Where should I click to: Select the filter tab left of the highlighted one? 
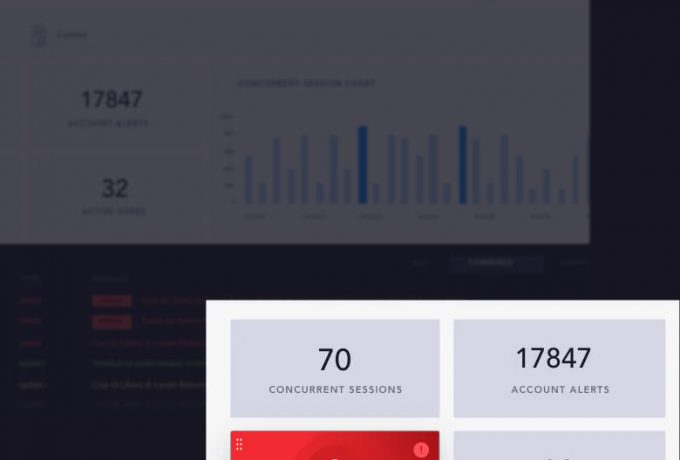pyautogui.click(x=420, y=263)
